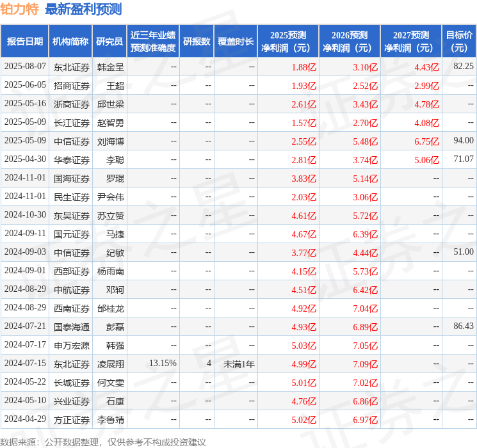The height and width of the screenshot is (448, 477).
Task: Click 7.04亿 in 邰桂龙 row
Action: [365, 308]
